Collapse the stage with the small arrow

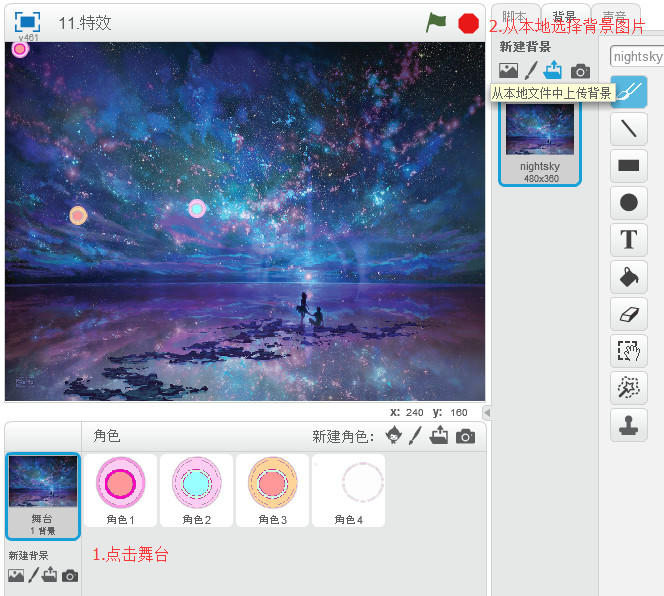click(487, 412)
